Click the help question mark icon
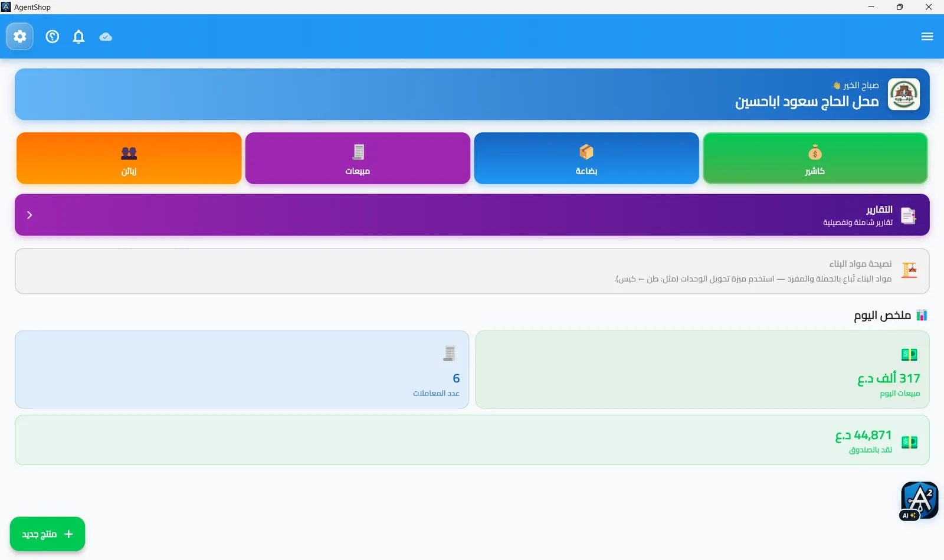The height and width of the screenshot is (560, 944). click(53, 37)
